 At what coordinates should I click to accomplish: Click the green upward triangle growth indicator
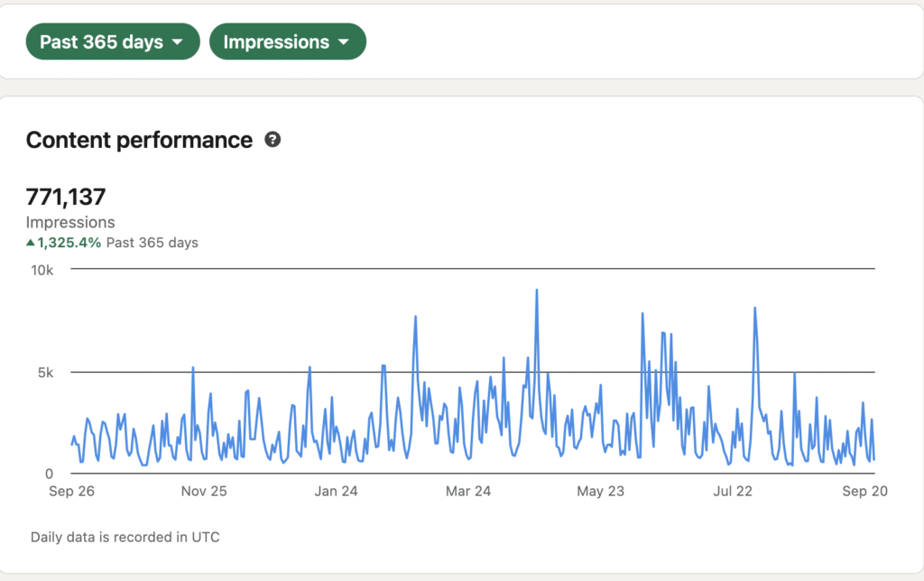[x=31, y=243]
